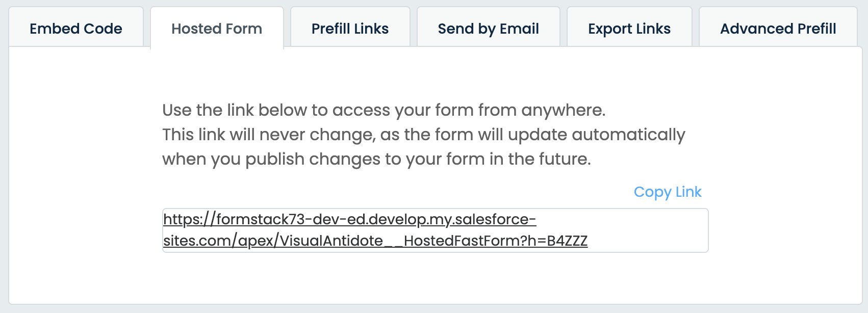The width and height of the screenshot is (868, 313).
Task: Click 'Use the link below' instruction text
Action: [384, 110]
